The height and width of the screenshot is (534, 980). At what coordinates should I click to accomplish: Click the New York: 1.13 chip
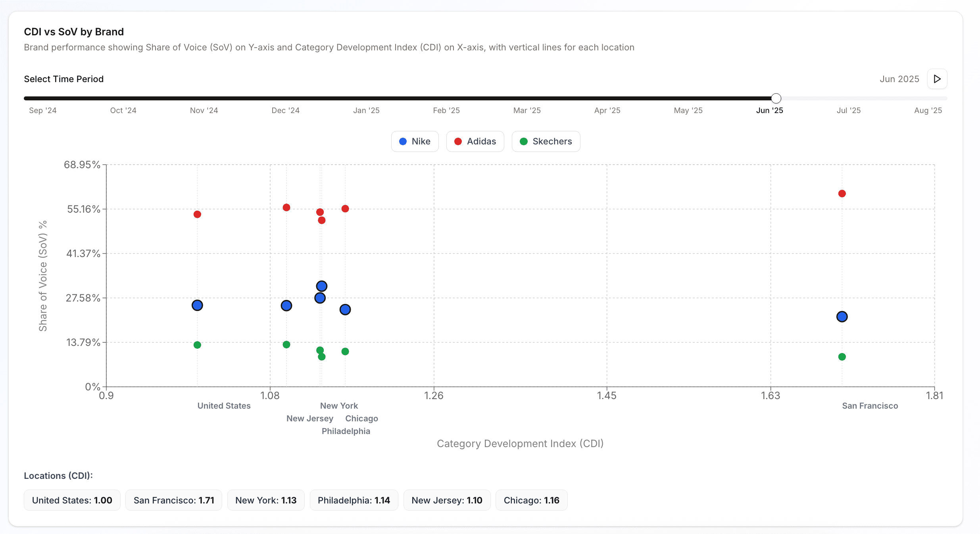click(x=266, y=500)
